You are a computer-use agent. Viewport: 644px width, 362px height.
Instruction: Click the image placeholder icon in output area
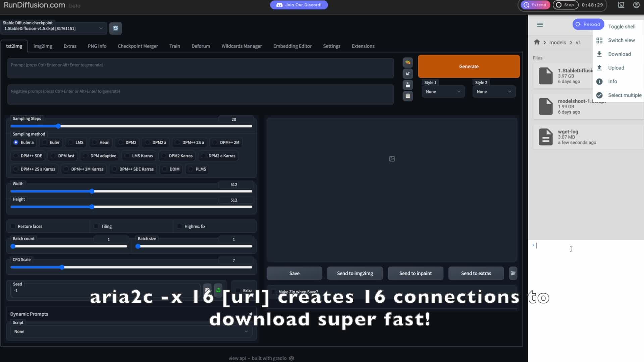tap(392, 159)
